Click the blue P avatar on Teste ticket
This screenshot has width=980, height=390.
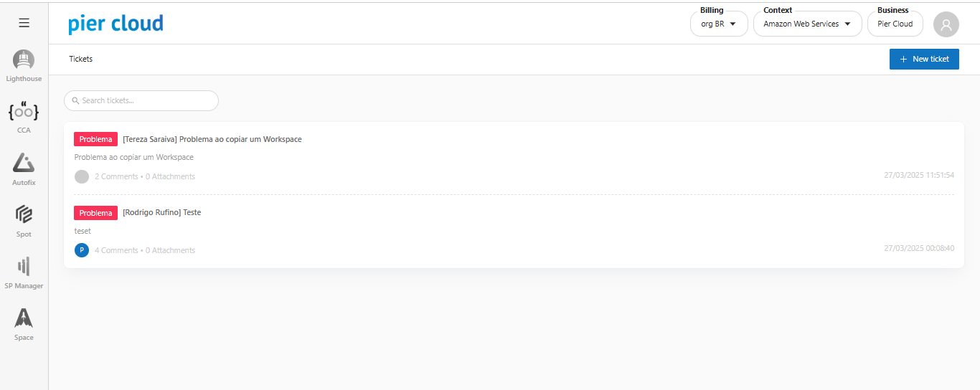tap(82, 250)
